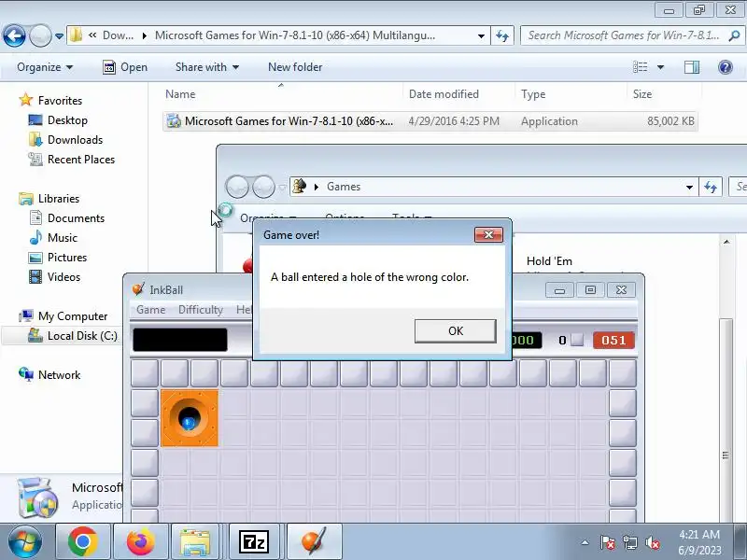Select the Hold 'Em game entry
This screenshot has height=560, width=747.
(x=549, y=261)
